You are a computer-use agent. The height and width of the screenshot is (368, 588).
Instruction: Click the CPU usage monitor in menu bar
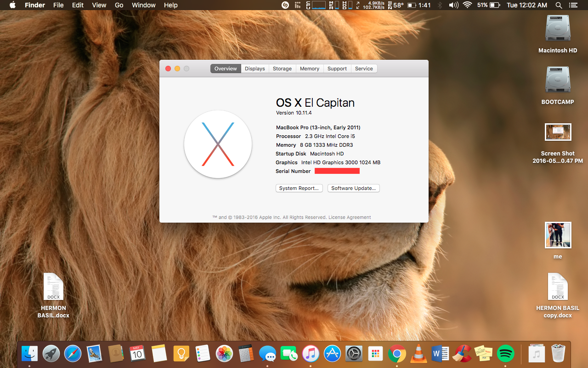(x=316, y=5)
